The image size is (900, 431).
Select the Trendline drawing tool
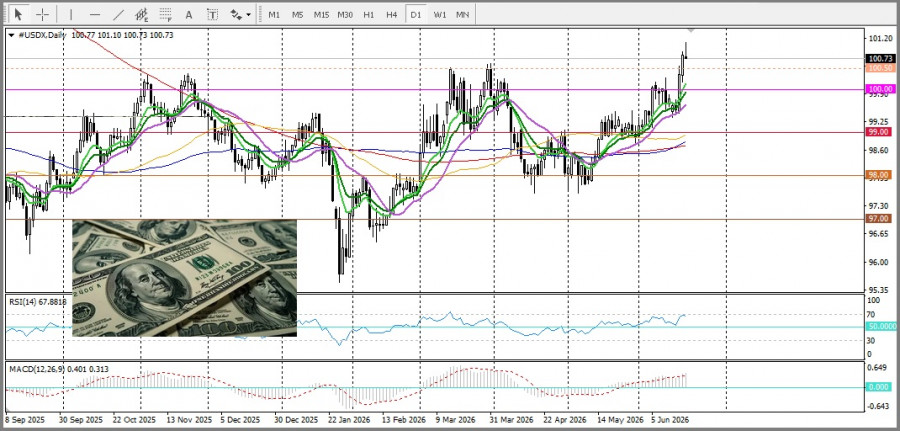(118, 14)
